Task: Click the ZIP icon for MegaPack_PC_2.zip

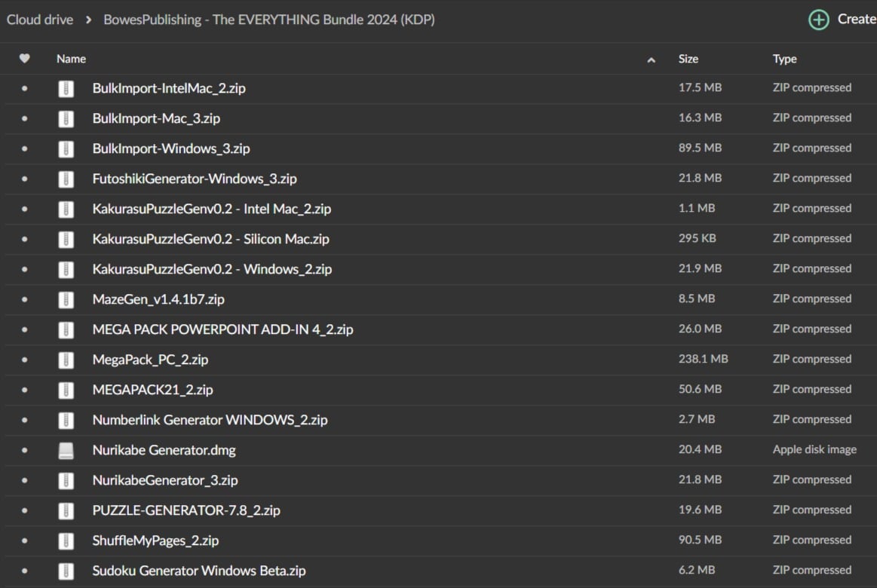Action: (66, 360)
